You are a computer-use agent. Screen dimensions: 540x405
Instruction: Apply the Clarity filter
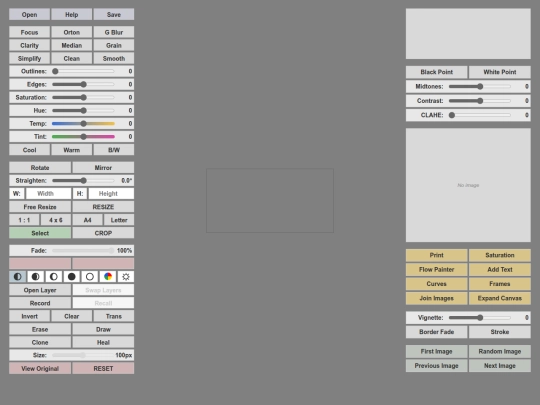29,45
